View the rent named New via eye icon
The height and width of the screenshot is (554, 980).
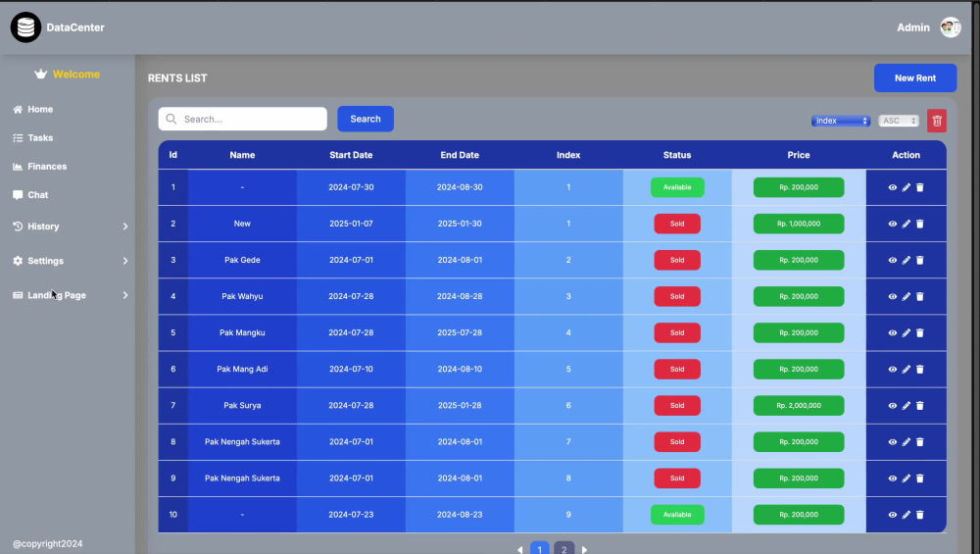[x=893, y=224]
